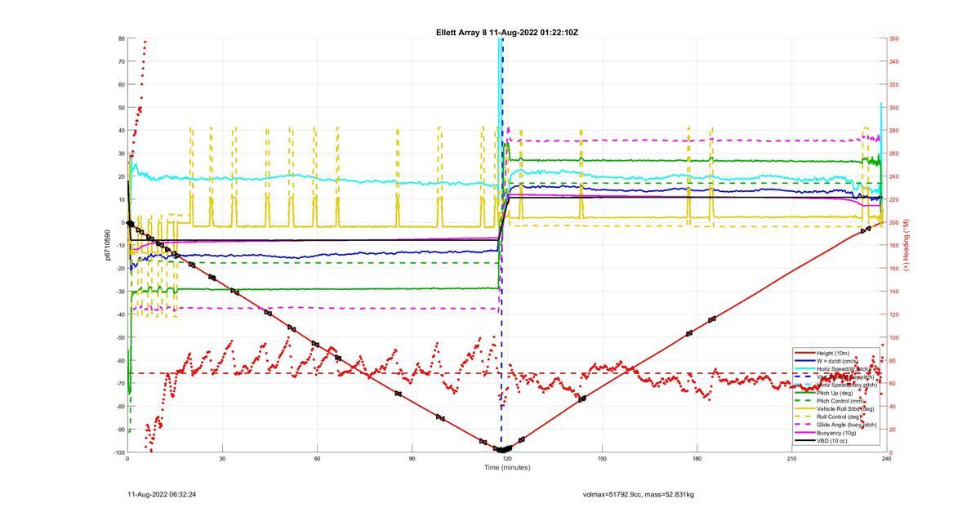Click right heading axis tick label '300'
This screenshot has width=980, height=508.
(x=894, y=108)
